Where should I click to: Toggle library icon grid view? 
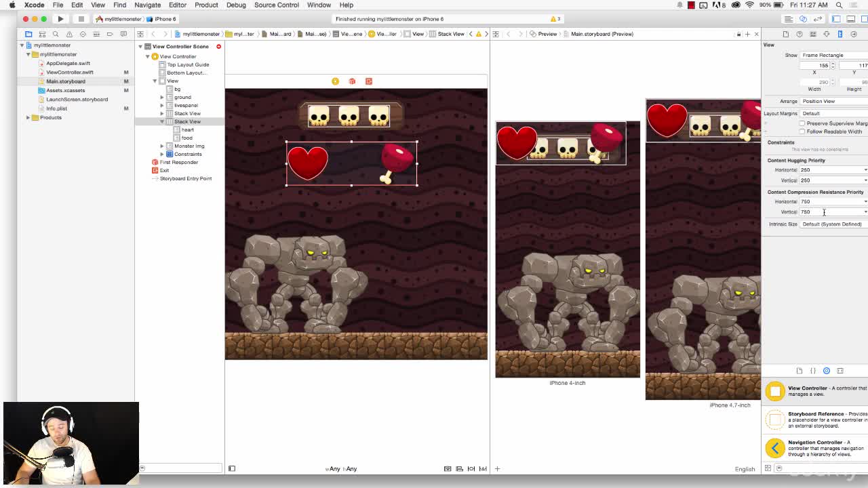pos(768,468)
